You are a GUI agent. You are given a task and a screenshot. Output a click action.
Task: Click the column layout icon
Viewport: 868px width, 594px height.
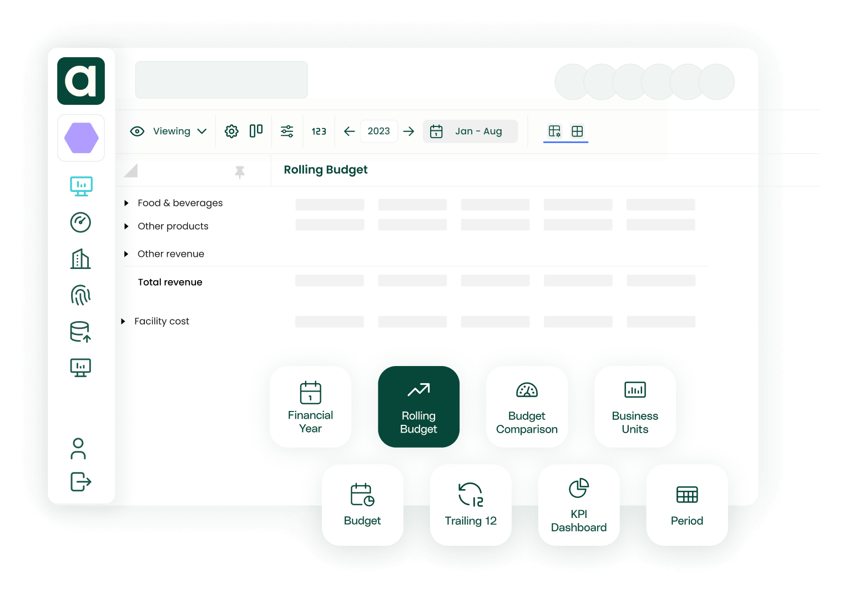256,131
